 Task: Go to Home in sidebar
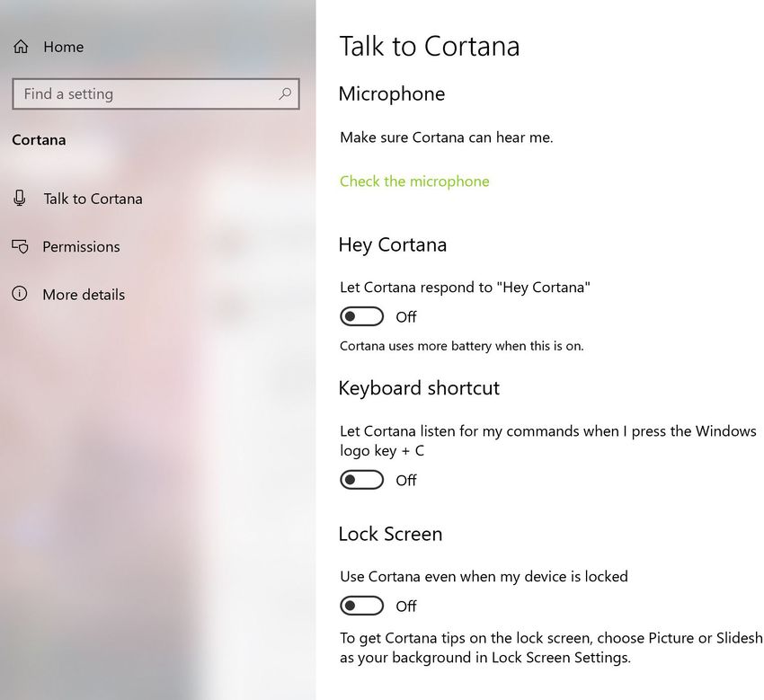coord(63,47)
